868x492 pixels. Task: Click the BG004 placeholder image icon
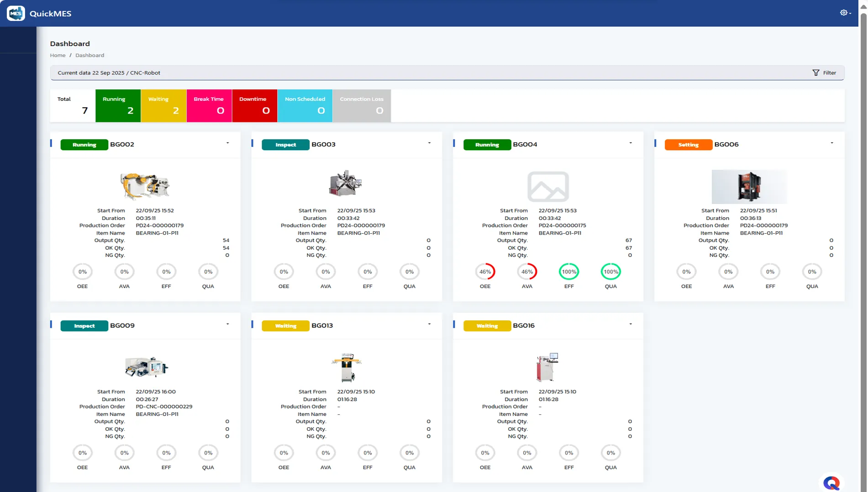coord(548,186)
